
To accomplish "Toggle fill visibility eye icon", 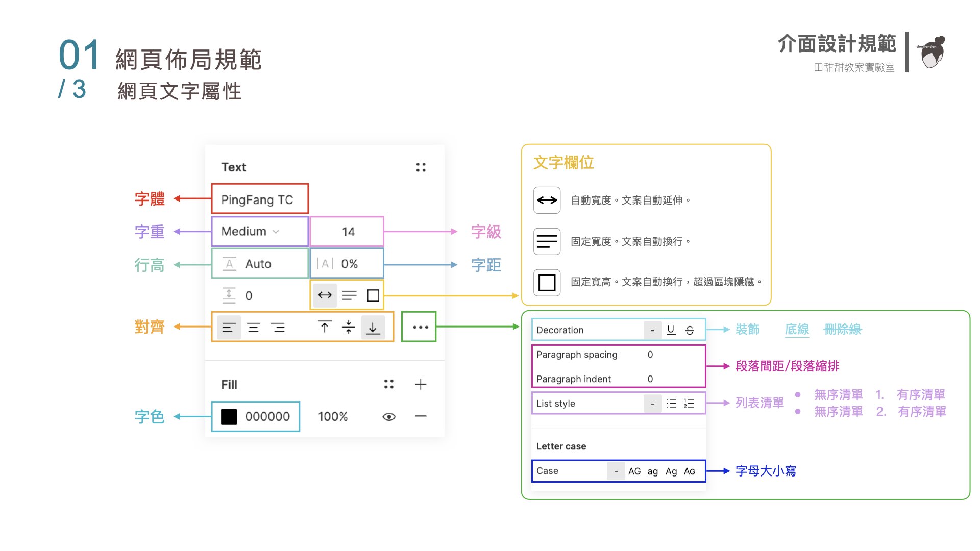I will tap(389, 417).
